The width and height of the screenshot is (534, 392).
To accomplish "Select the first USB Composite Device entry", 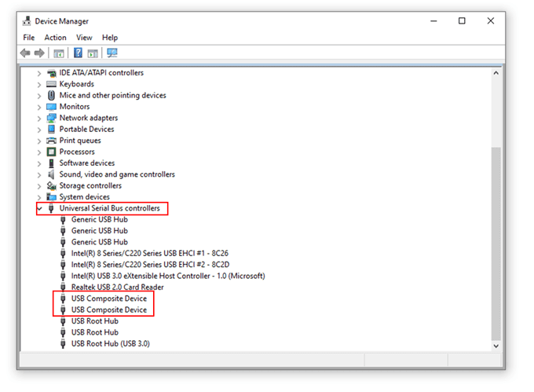I will click(x=108, y=299).
